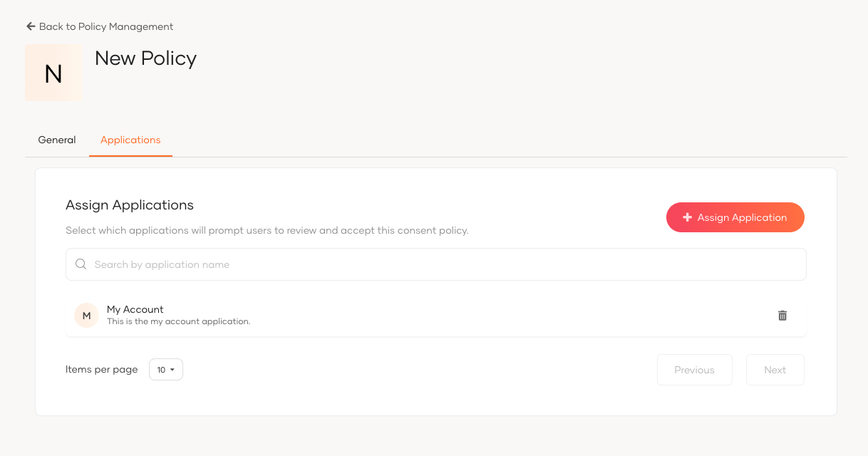
Task: Focus the Search by application name field
Action: tap(436, 264)
